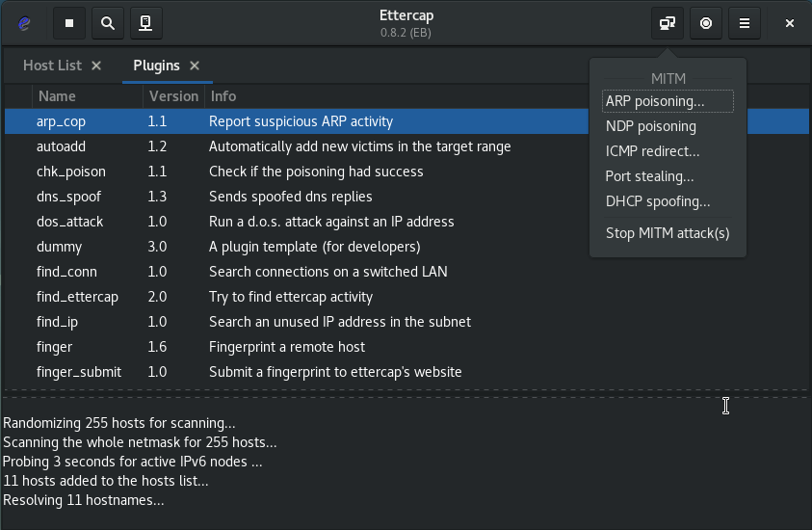The width and height of the screenshot is (812, 530).
Task: Choose NDP poisoning option
Action: (651, 126)
